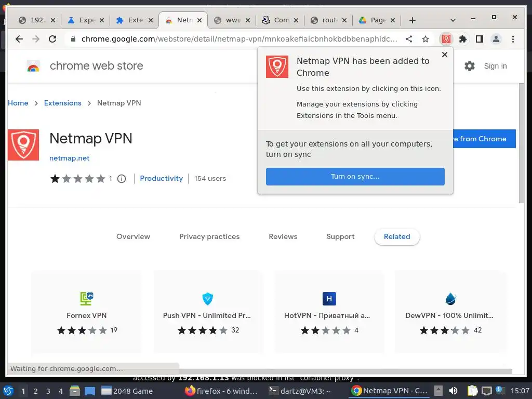Open the Privacy practices tab
The height and width of the screenshot is (399, 532).
(x=209, y=236)
